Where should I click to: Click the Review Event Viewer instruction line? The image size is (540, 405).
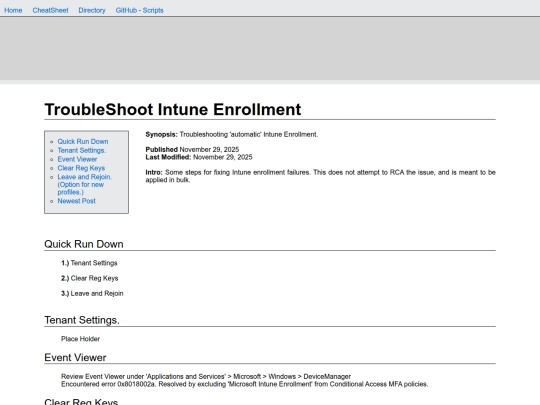[206, 376]
